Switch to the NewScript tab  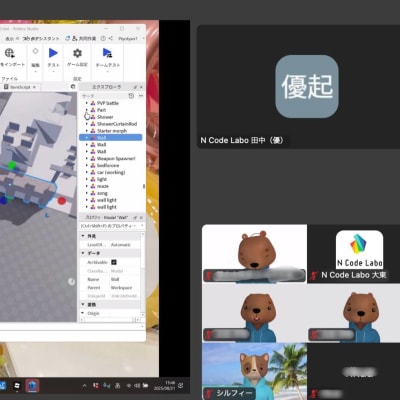coord(19,87)
